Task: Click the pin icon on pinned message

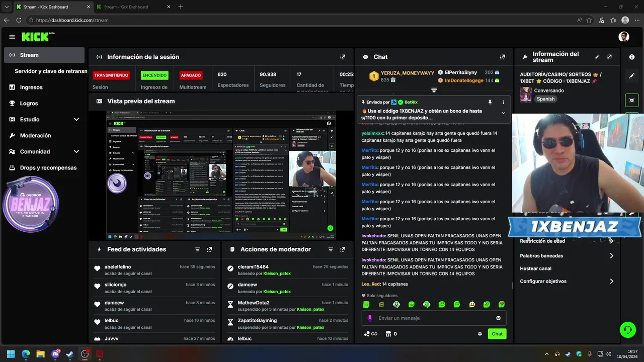Action: [490, 102]
